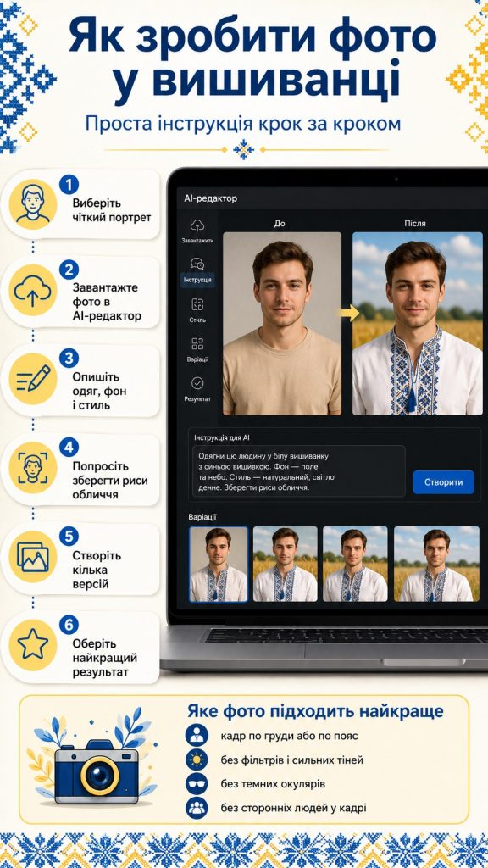The image size is (488, 868).
Task: Click the До label above the left photo
Action: (280, 224)
